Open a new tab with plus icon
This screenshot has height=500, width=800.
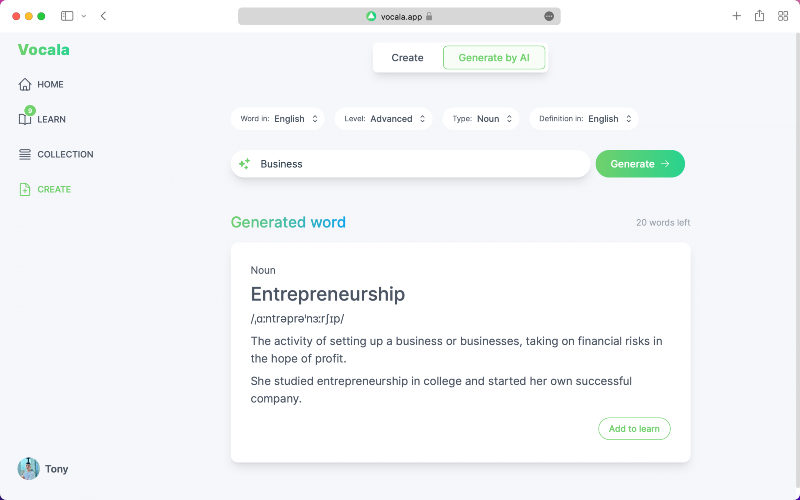pos(737,16)
